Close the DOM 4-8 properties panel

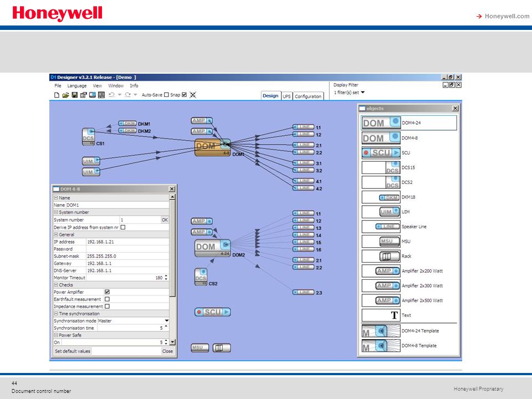coord(172,189)
